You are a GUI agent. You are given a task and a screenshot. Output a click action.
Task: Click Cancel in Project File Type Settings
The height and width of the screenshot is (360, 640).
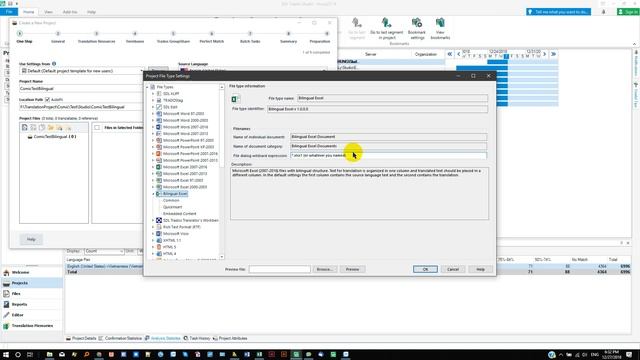click(x=453, y=269)
